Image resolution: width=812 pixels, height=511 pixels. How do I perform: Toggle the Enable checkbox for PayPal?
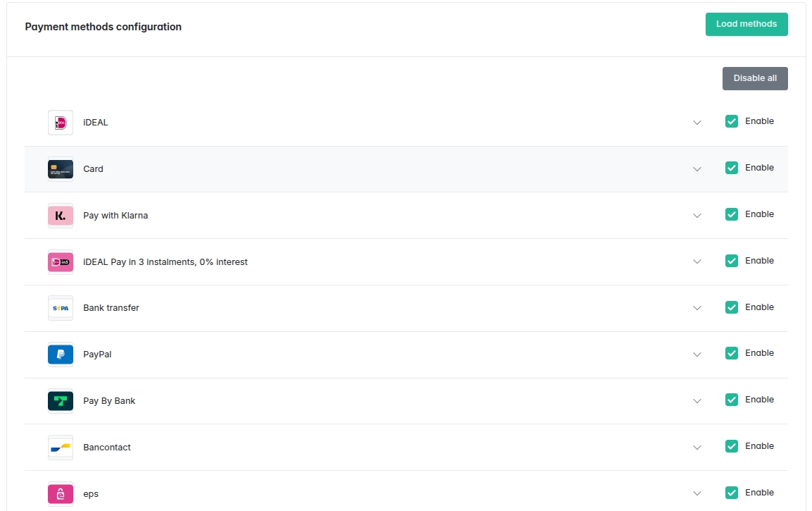point(732,353)
